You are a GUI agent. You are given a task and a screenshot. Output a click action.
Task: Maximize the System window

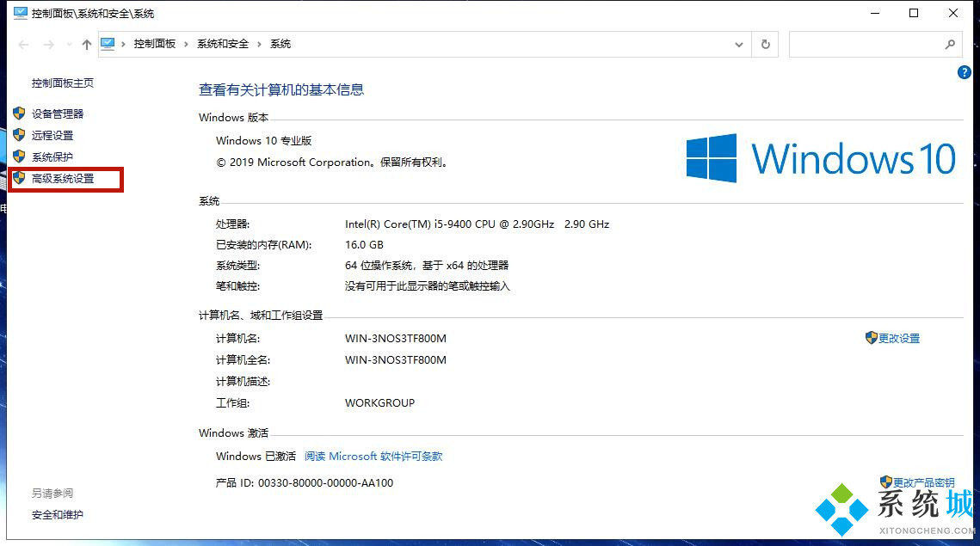[914, 13]
